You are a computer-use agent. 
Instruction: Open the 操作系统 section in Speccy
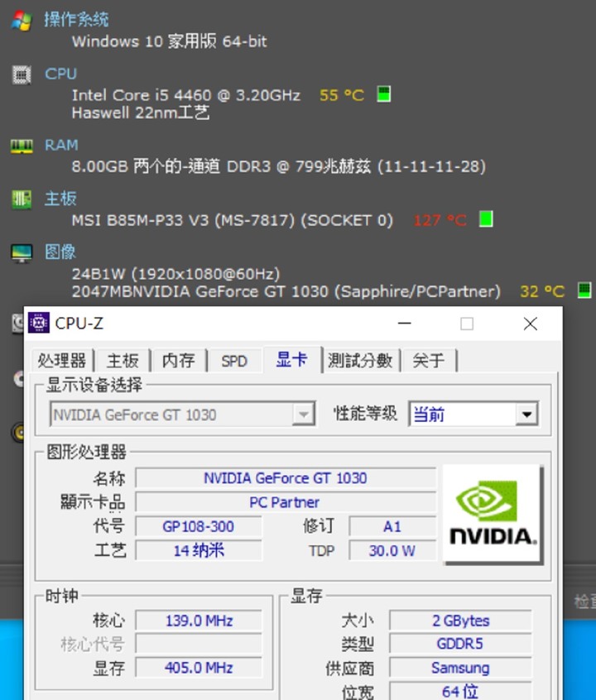pyautogui.click(x=76, y=20)
